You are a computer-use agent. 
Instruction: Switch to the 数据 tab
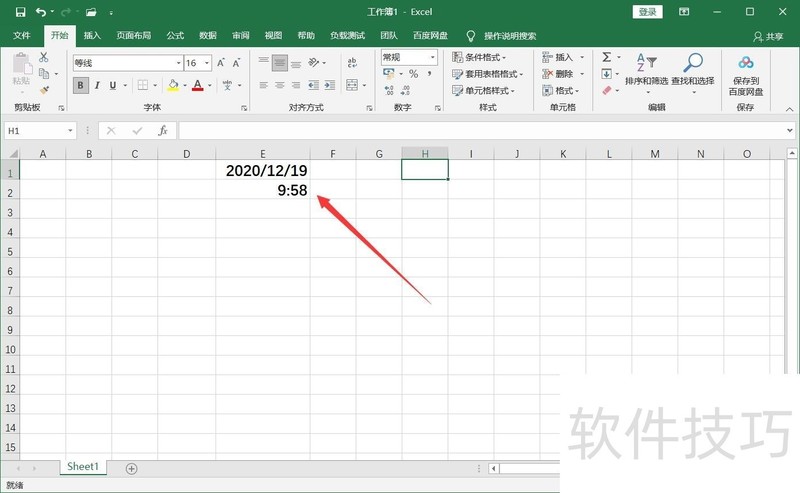[x=208, y=36]
